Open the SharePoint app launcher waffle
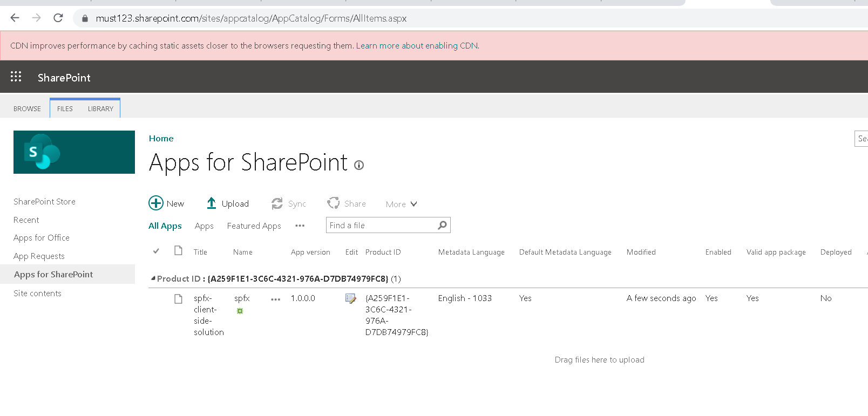This screenshot has height=416, width=868. click(16, 77)
